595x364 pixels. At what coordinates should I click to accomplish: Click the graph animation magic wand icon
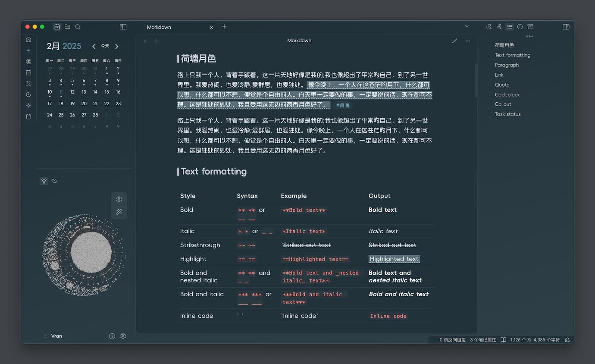[119, 212]
